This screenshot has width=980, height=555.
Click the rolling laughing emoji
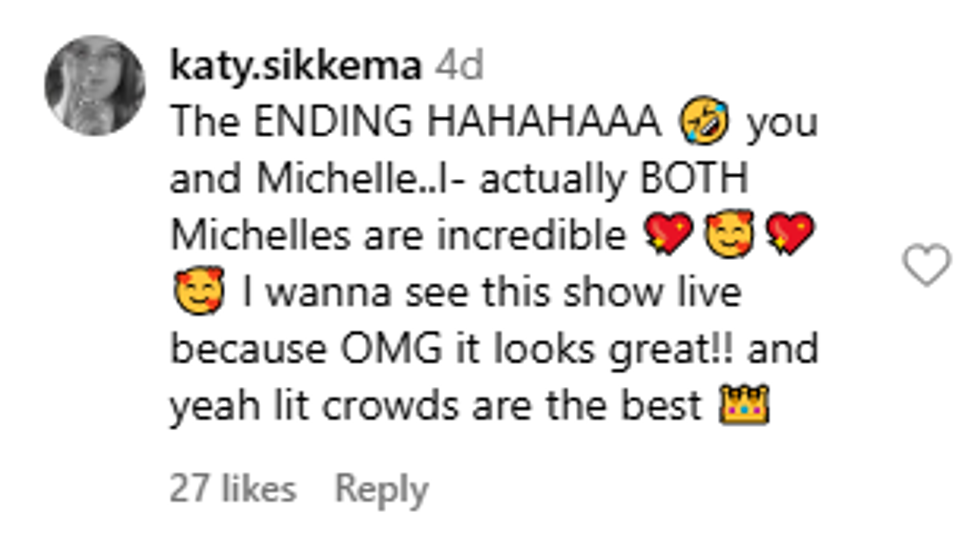coord(704,121)
